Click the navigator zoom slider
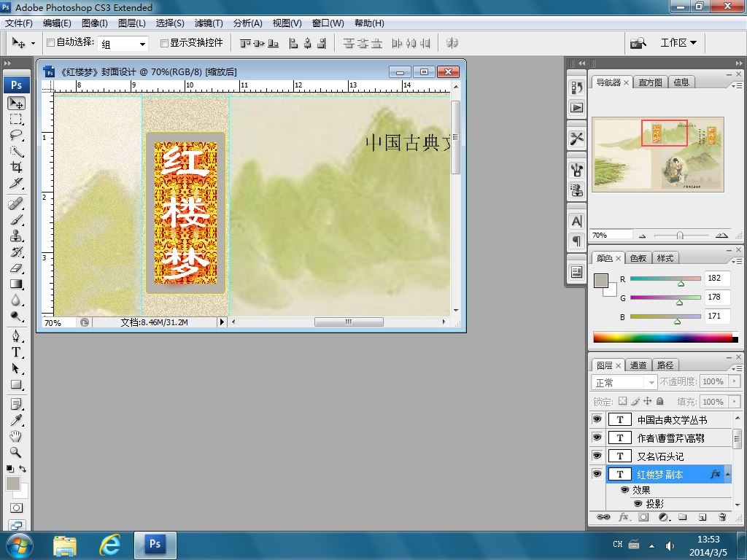Image resolution: width=747 pixels, height=560 pixels. point(680,236)
